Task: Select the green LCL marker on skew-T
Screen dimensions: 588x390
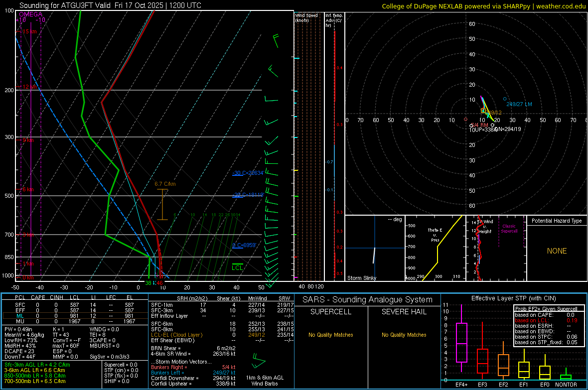Action: (x=237, y=267)
